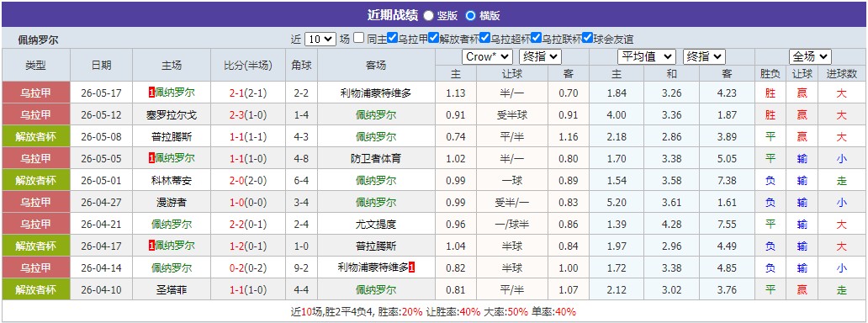This screenshot has height=323, width=868.
Task: Click corner count 9-2
Action: point(301,268)
